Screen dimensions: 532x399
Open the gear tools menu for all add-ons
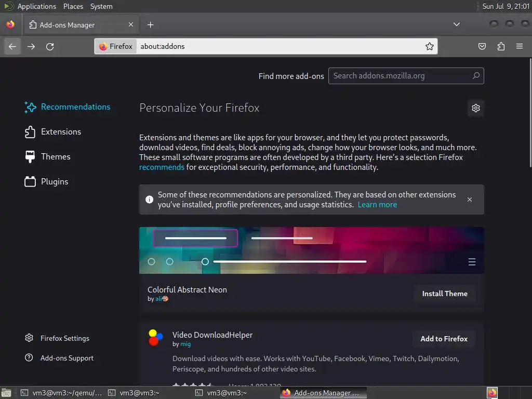coord(476,108)
